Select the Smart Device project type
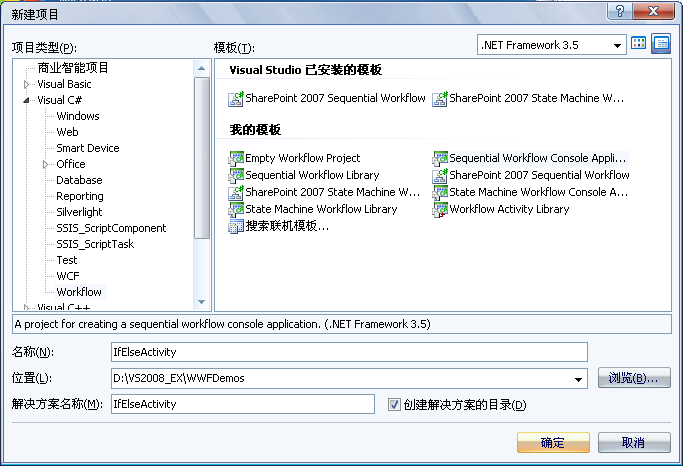This screenshot has height=466, width=683. tap(88, 148)
